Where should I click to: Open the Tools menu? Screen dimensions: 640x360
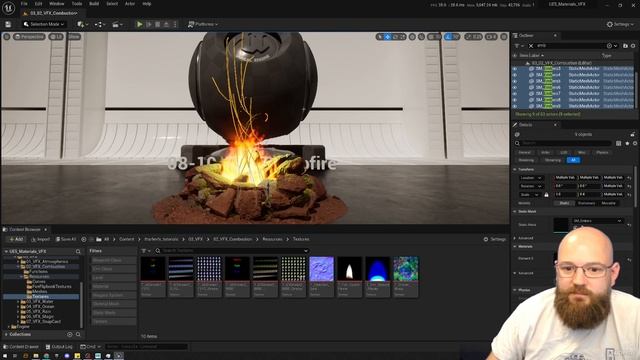[x=77, y=4]
